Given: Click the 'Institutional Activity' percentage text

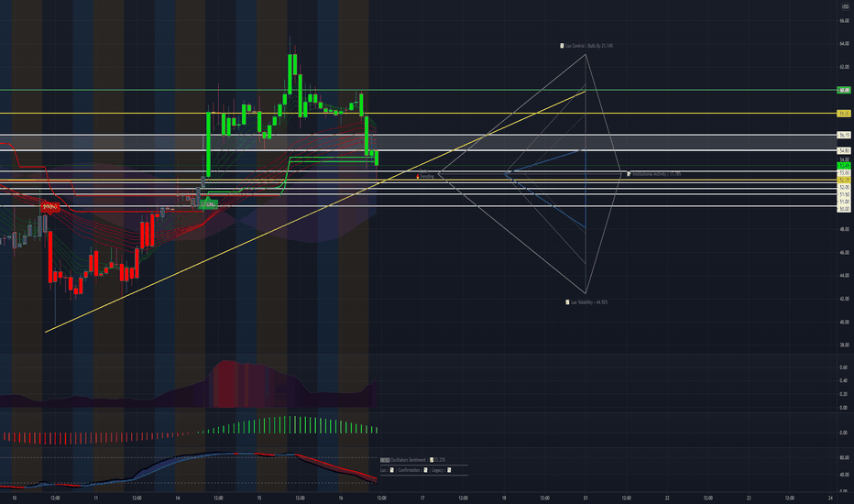Looking at the screenshot, I should click(x=656, y=174).
